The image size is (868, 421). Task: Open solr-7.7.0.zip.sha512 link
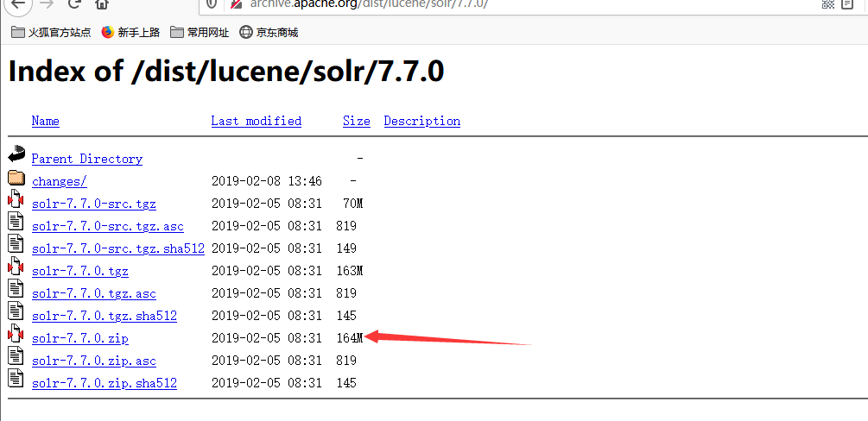(x=105, y=383)
